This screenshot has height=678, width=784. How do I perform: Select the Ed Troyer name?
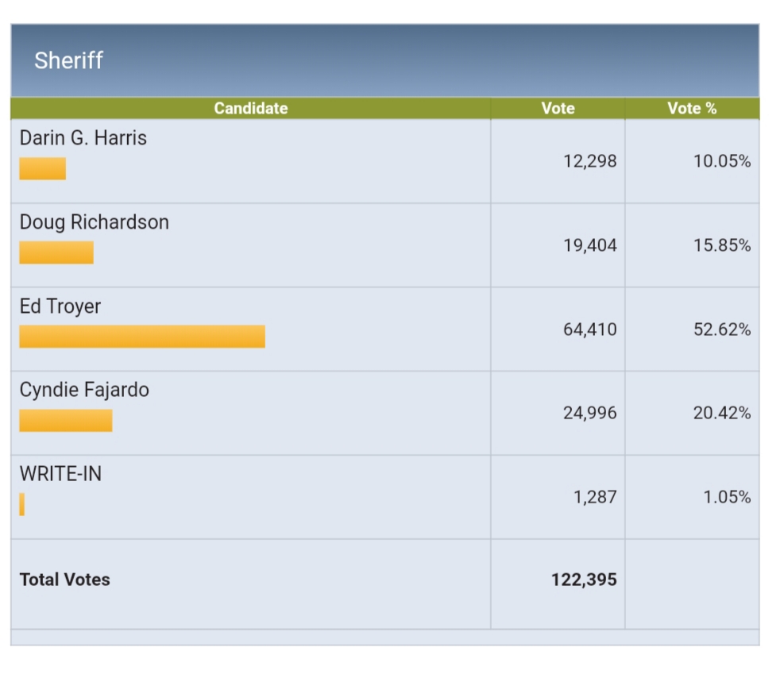(x=60, y=306)
